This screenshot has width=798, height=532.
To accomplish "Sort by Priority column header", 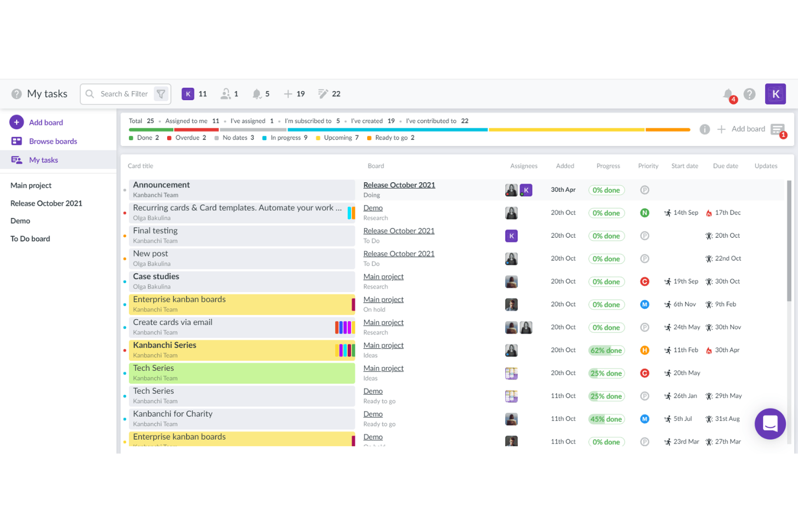I will [648, 166].
